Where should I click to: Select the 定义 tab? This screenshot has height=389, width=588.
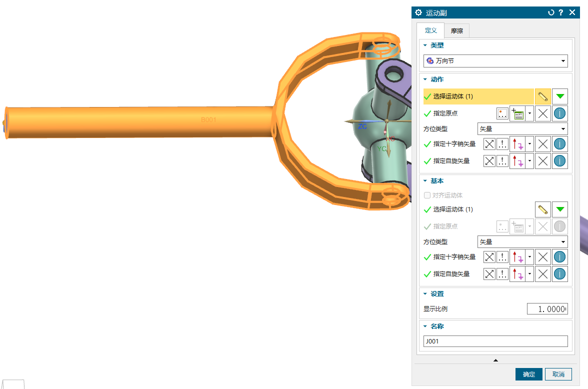[x=430, y=30]
